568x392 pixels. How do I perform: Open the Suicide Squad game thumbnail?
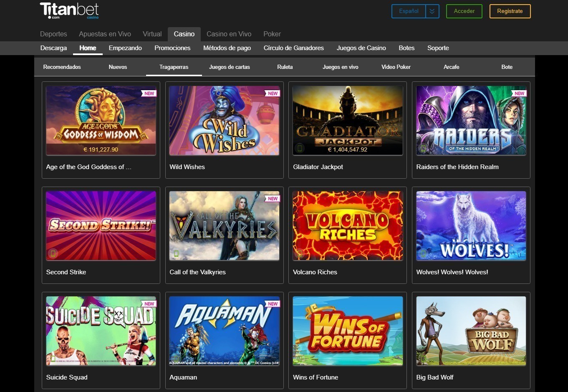point(101,331)
